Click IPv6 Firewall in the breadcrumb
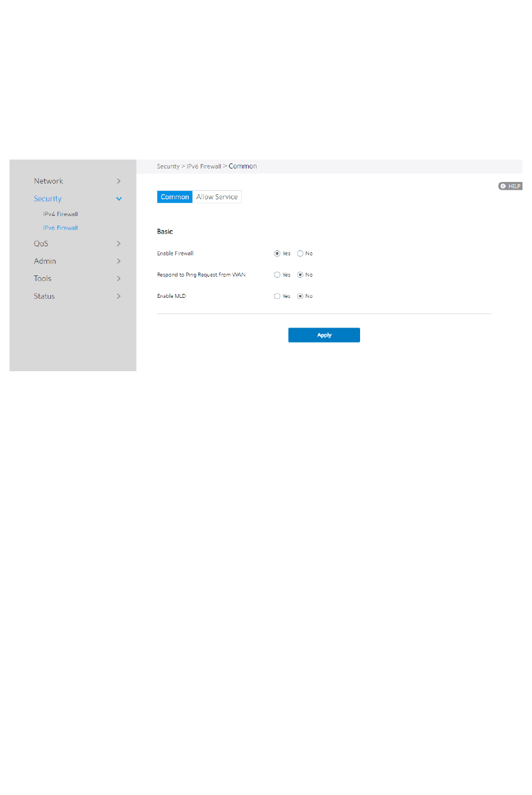 pyautogui.click(x=204, y=166)
